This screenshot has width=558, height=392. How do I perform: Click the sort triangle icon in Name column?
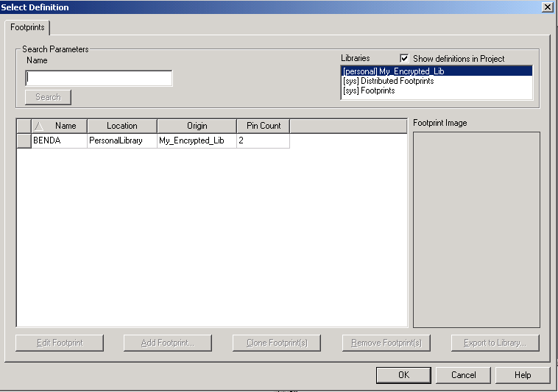[x=39, y=126]
